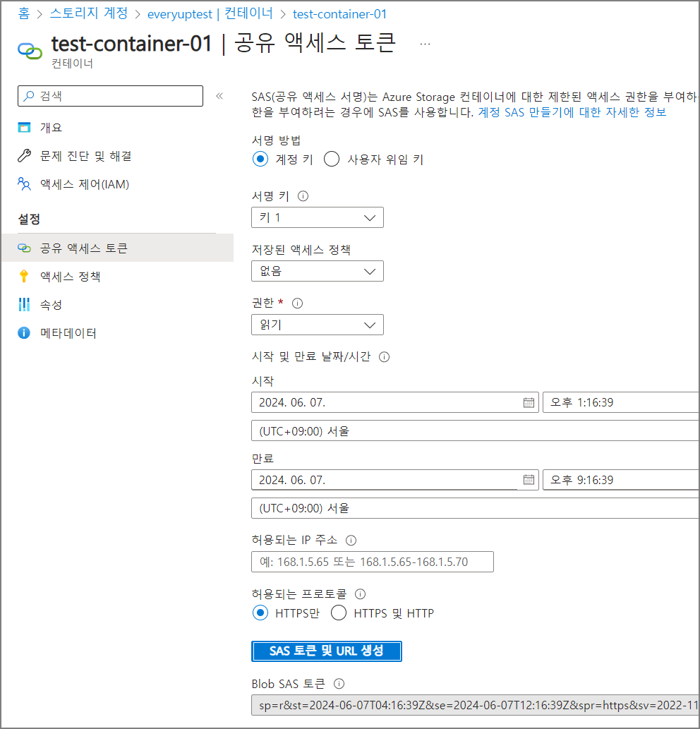The image size is (700, 729).
Task: Open the 계정 SAS 만들기에 대한 자세한 정보 link
Action: click(x=572, y=112)
